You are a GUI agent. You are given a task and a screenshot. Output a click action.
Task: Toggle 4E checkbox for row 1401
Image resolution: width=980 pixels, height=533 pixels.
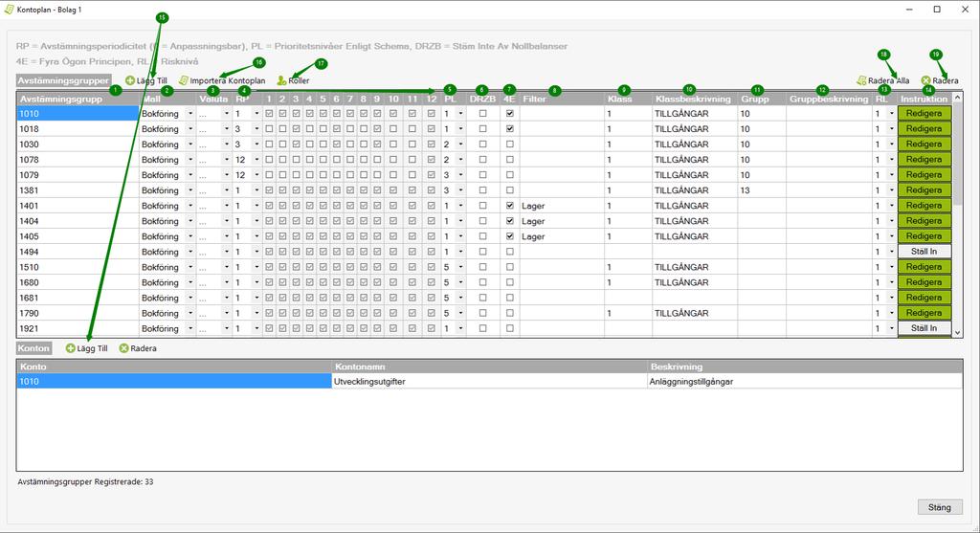pyautogui.click(x=510, y=206)
